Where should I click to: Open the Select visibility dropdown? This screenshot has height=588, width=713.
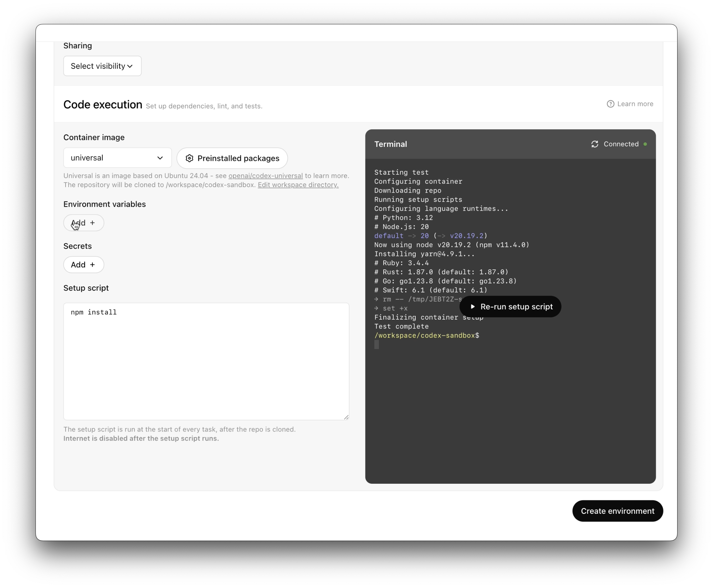click(x=102, y=66)
